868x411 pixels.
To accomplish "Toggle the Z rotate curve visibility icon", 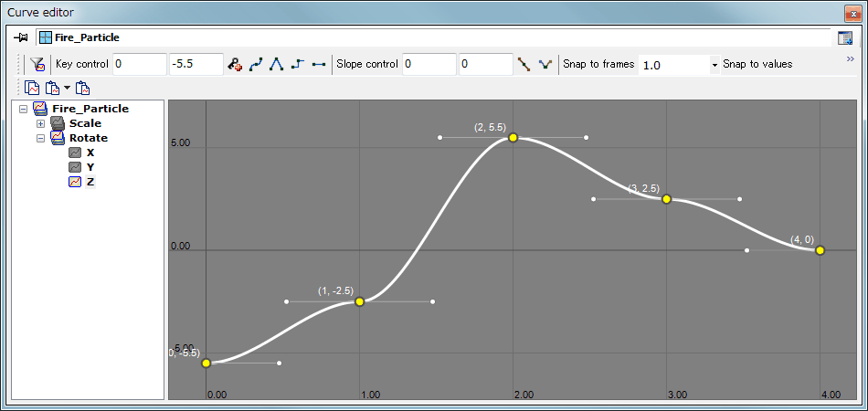I will [x=76, y=182].
